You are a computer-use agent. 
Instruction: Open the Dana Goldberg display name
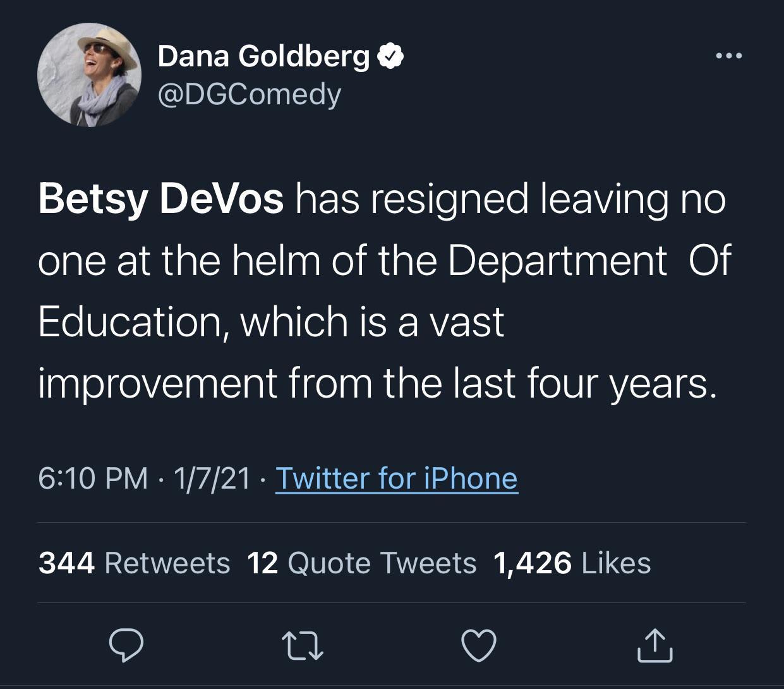263,56
